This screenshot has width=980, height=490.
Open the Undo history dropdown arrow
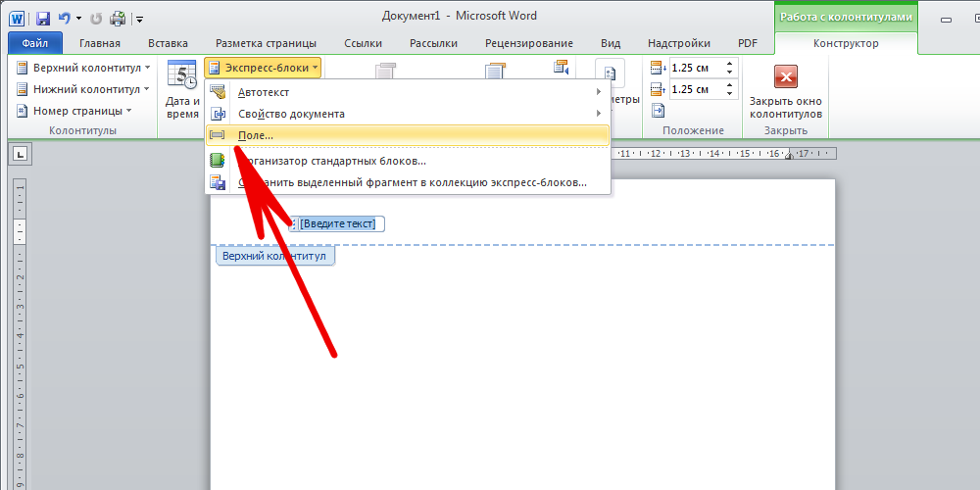coord(78,19)
